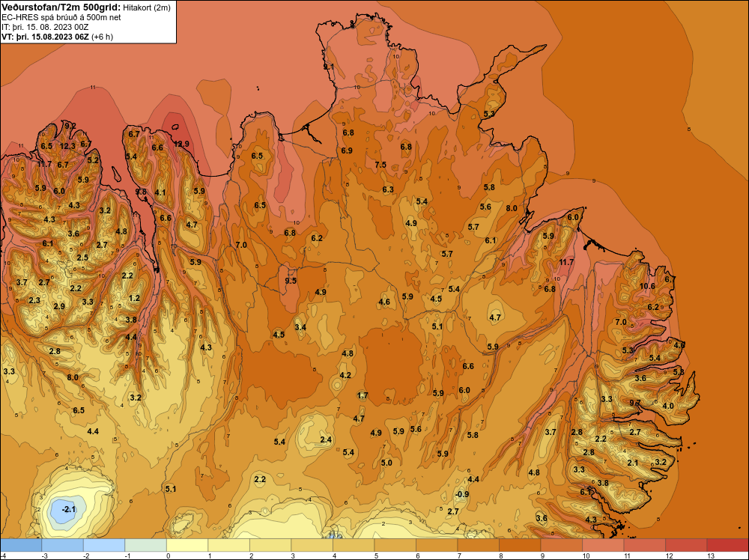Screen dimensions: 749x560
Task: Click the 7.5 temperature value
Action: point(380,165)
